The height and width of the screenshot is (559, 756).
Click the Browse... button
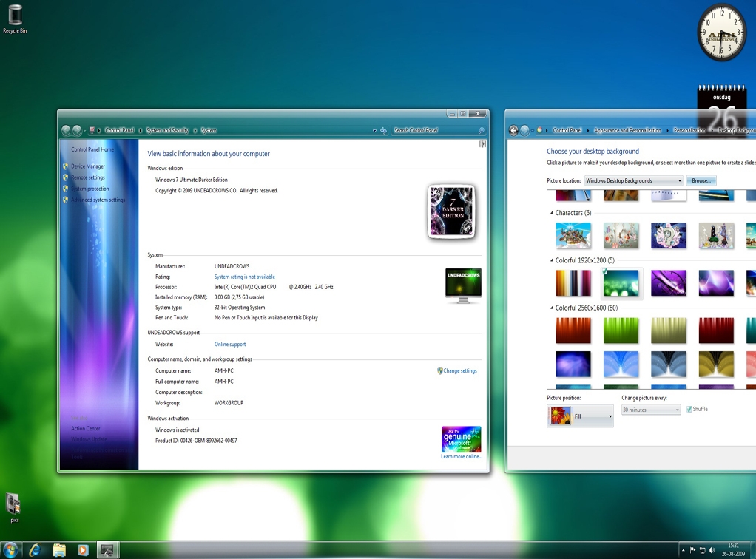click(x=701, y=180)
